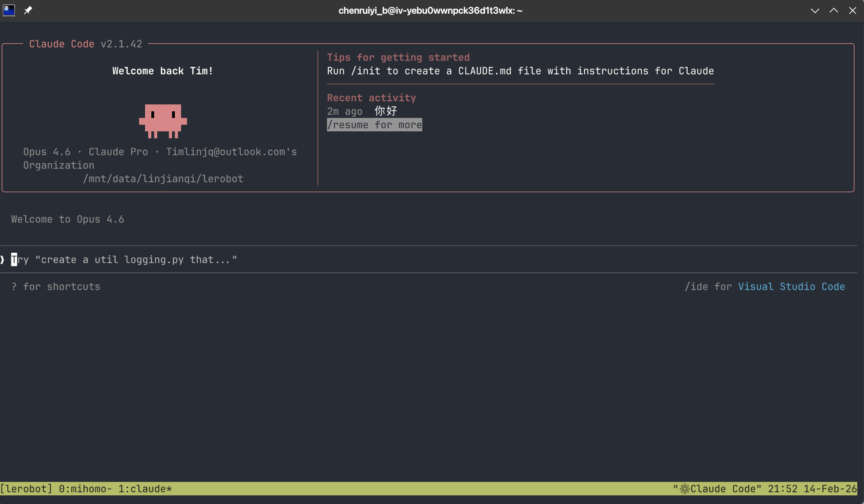Image resolution: width=864 pixels, height=504 pixels.
Task: Click the '你好' recent activity entry
Action: click(385, 111)
